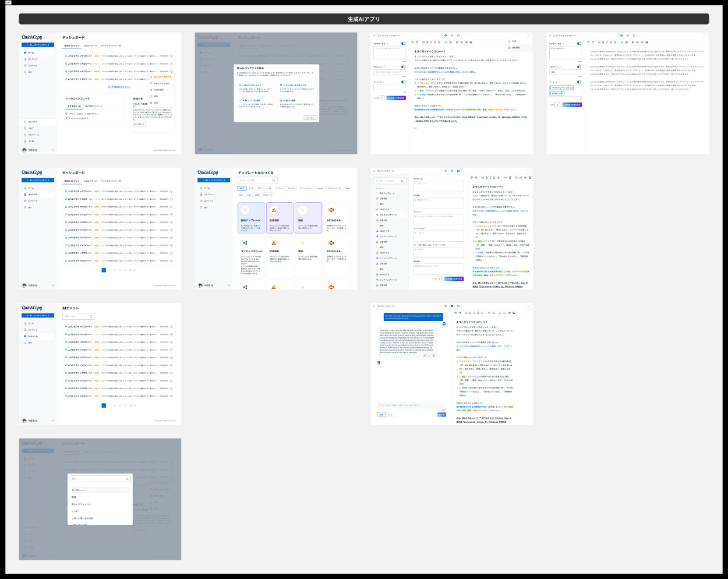The width and height of the screenshot is (728, 579).
Task: Expand the user profile chevron in the top-left dashboard
Action: click(x=53, y=150)
